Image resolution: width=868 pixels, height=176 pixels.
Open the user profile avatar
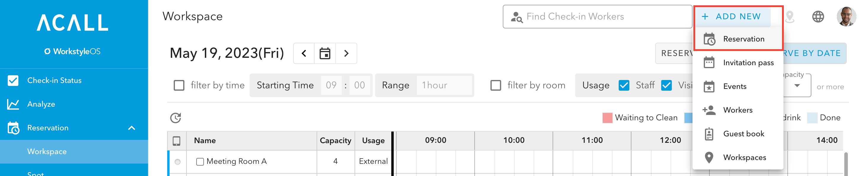tap(846, 17)
